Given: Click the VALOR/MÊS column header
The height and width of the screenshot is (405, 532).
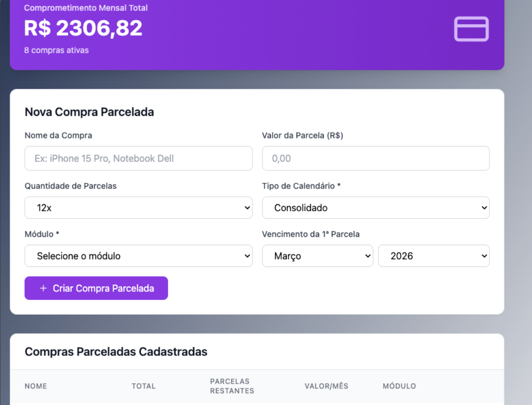Looking at the screenshot, I should pyautogui.click(x=326, y=386).
